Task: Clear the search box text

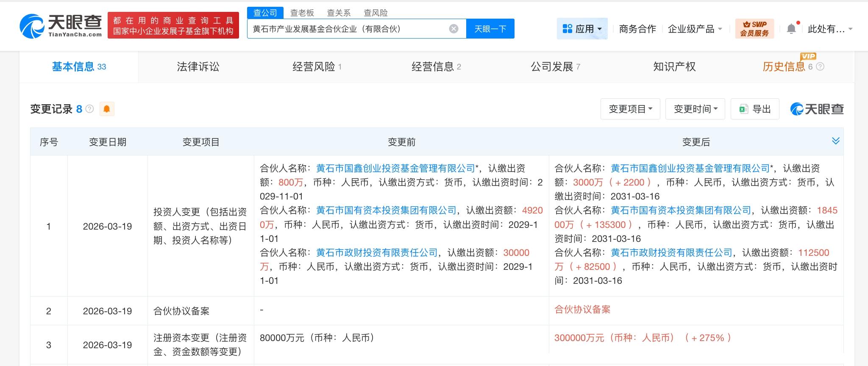Action: (x=453, y=29)
